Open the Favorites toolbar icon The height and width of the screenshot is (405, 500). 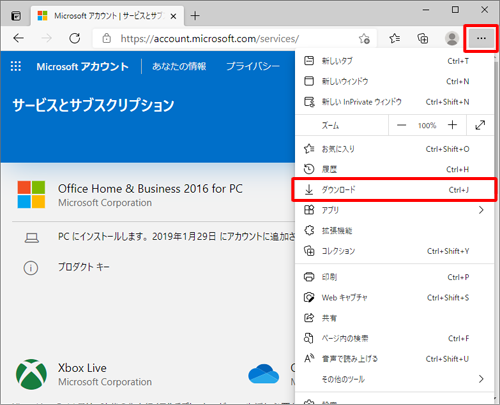tap(395, 39)
